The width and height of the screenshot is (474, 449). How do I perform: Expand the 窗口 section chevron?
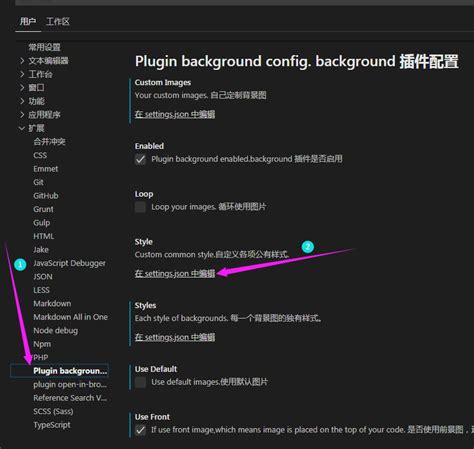(22, 88)
